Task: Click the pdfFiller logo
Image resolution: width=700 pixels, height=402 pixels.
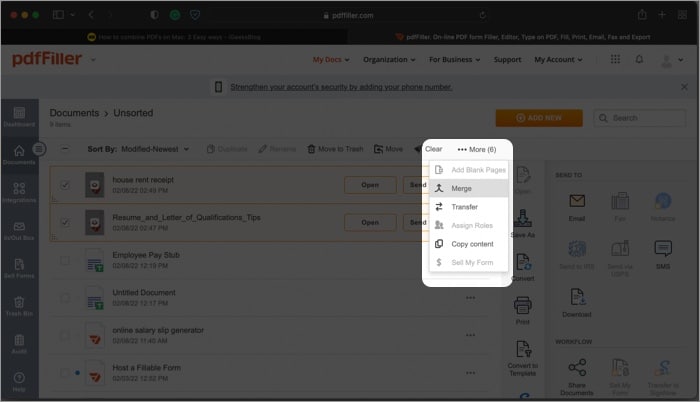Action: coord(47,59)
